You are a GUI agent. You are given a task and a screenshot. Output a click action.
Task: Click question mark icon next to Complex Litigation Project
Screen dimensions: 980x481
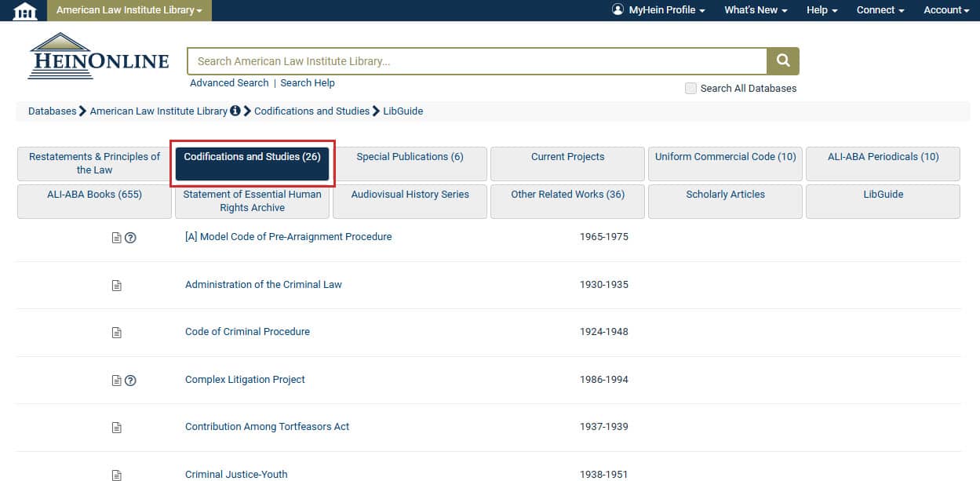(129, 380)
